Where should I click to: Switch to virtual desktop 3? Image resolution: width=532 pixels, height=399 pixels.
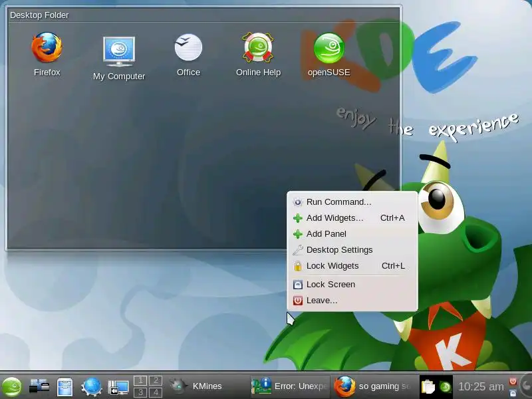pyautogui.click(x=140, y=392)
